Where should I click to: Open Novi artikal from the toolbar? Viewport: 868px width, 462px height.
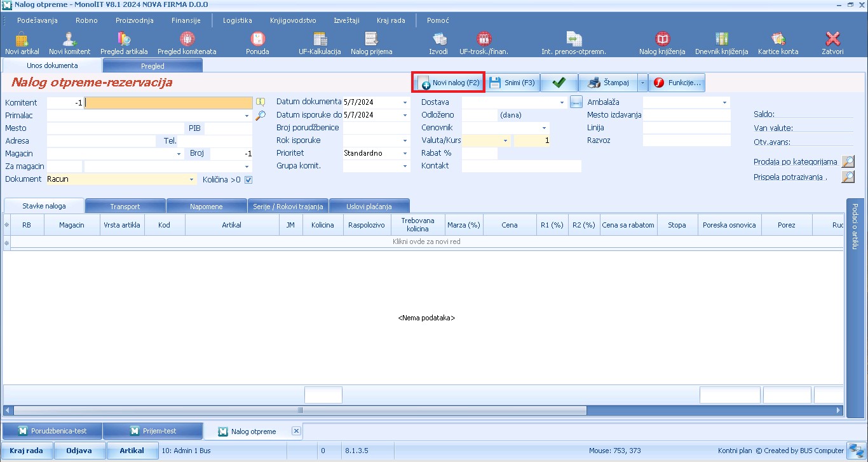(x=22, y=44)
